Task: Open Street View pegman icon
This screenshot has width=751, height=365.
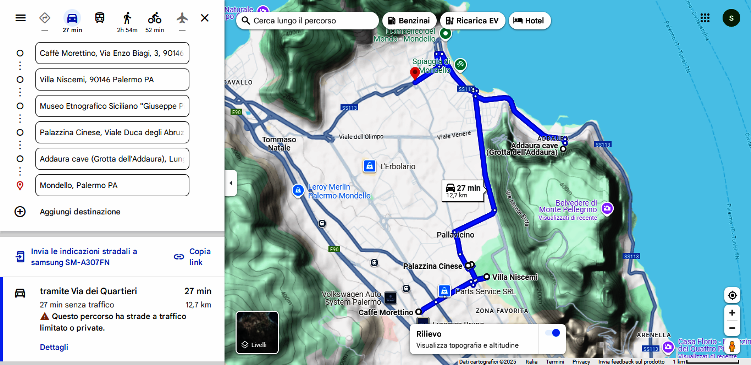Action: [732, 346]
